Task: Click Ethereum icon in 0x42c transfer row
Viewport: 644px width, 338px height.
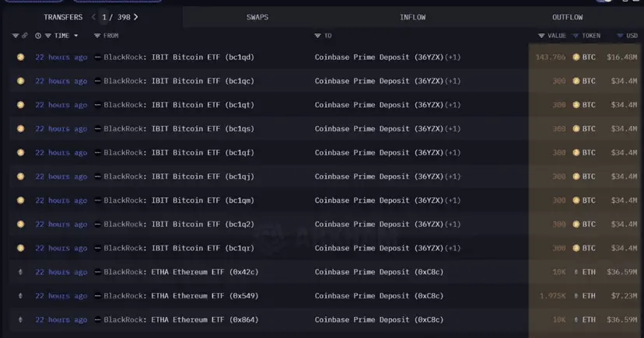Action: 20,271
